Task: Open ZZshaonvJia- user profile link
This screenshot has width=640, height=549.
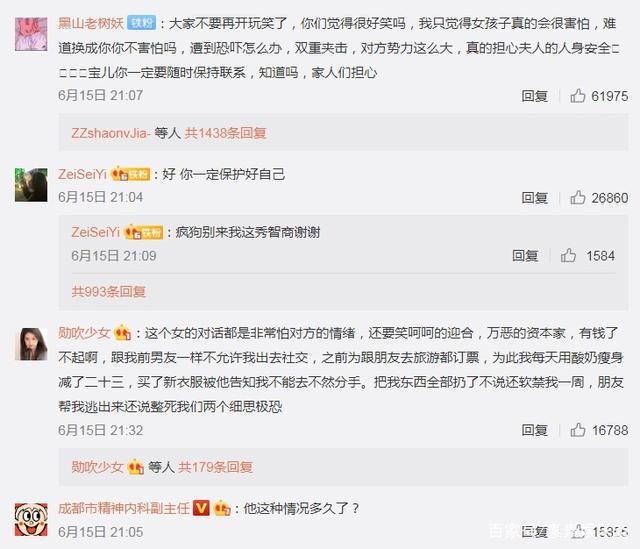Action: [111, 133]
